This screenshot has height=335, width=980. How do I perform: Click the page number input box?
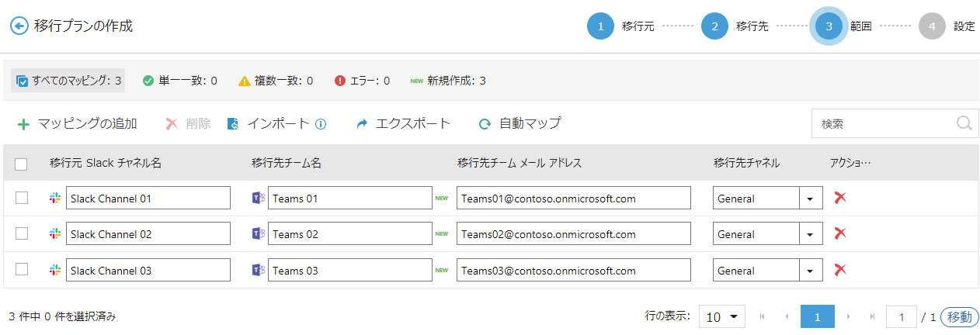(x=902, y=316)
